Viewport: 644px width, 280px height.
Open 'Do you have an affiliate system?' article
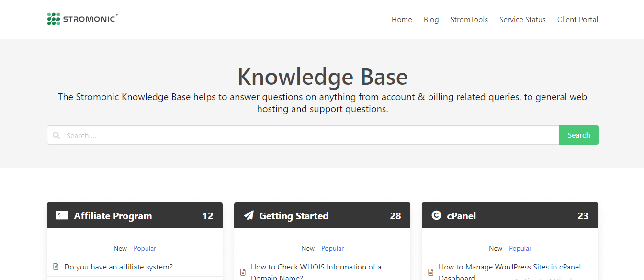(x=118, y=267)
